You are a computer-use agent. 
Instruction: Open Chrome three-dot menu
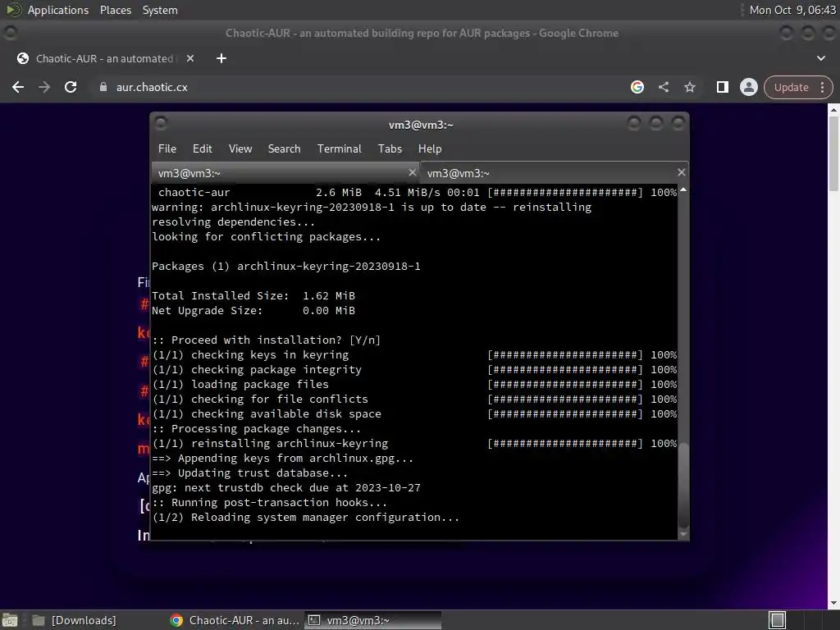[x=822, y=87]
